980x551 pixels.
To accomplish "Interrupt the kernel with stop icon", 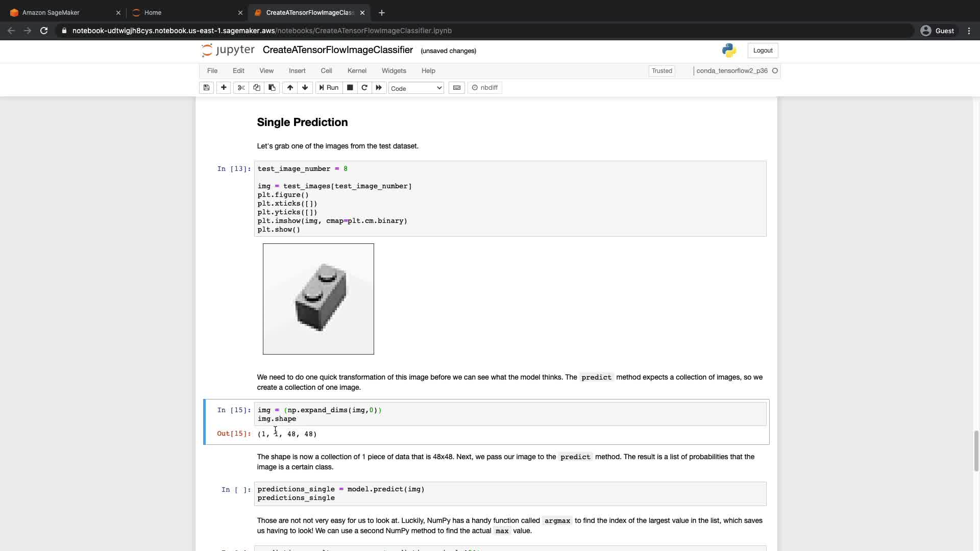I will (350, 88).
